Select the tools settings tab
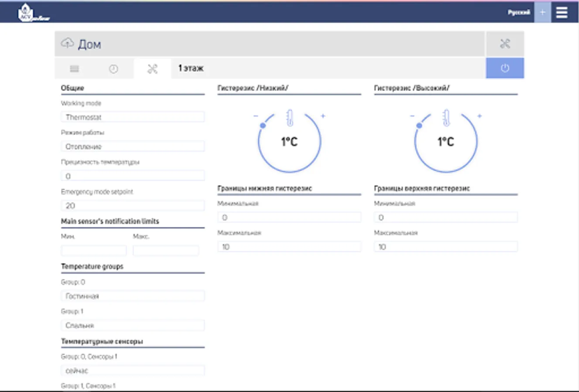The height and width of the screenshot is (392, 579). coord(152,69)
